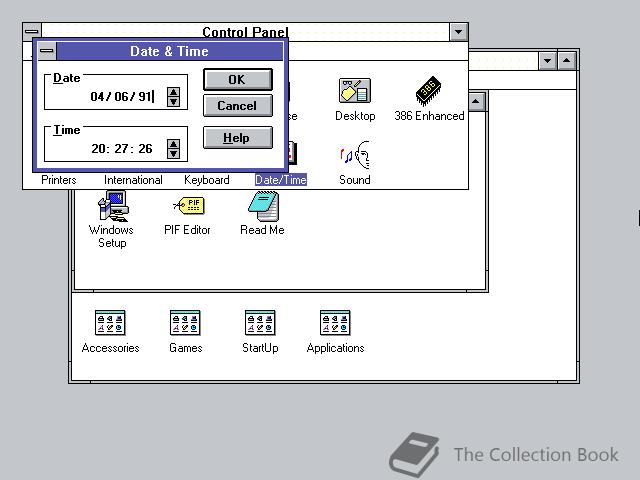Decrease the date value with down arrow

(173, 102)
